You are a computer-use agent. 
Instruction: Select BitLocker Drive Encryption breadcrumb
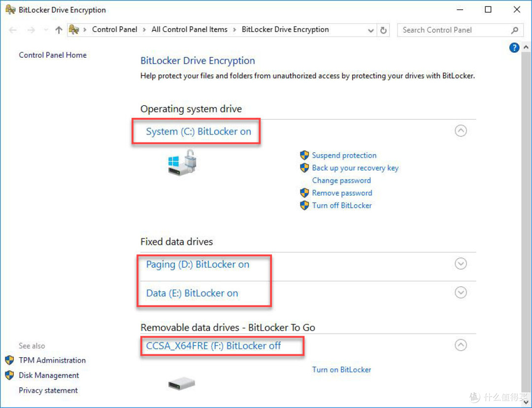[285, 30]
